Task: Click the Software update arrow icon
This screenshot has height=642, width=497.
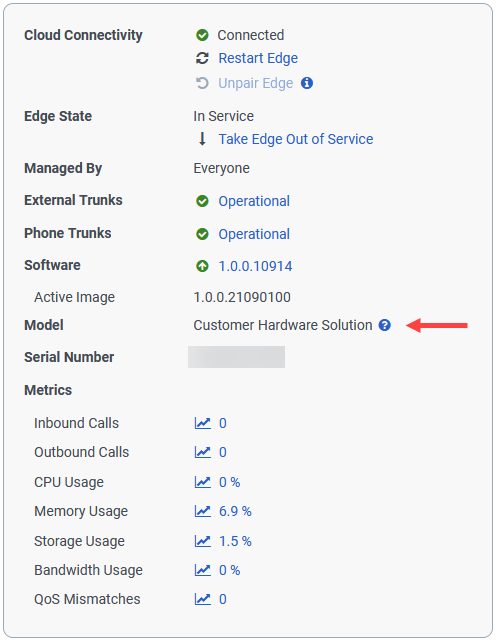Action: pyautogui.click(x=202, y=266)
